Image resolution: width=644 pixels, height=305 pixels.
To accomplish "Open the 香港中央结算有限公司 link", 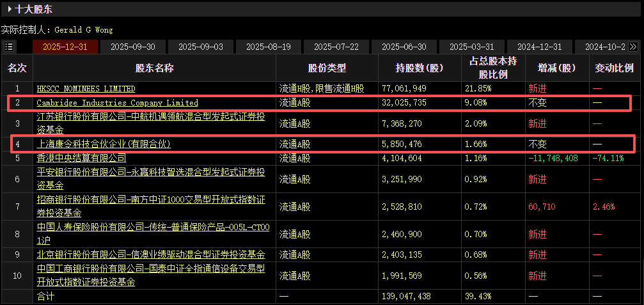I will (x=81, y=157).
